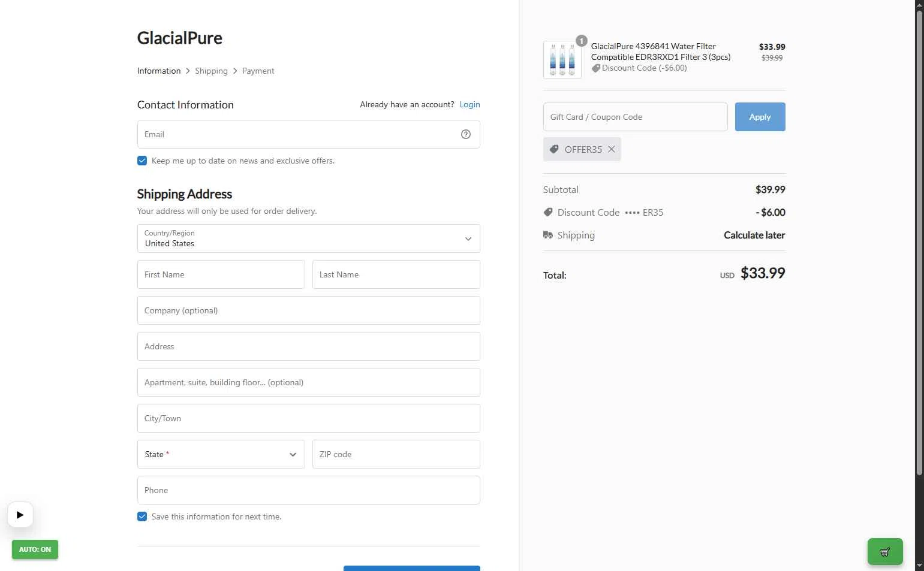
Task: Click the Apartment, suite field
Action: coord(309,382)
